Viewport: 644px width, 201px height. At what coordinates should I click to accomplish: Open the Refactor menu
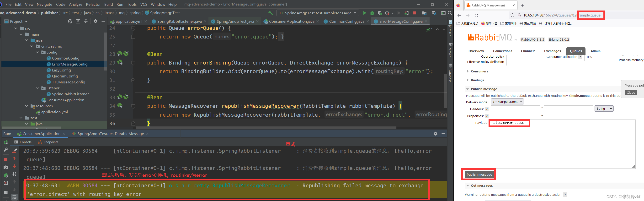point(93,4)
